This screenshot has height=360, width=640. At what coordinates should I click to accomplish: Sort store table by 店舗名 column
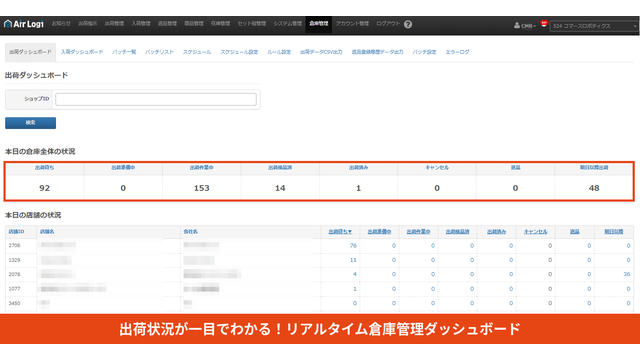47,232
